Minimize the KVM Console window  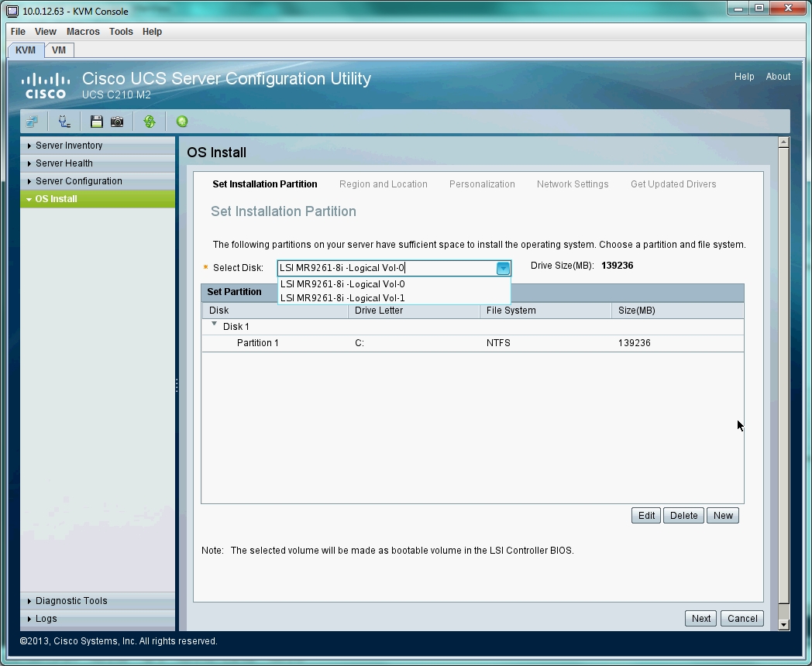coord(738,9)
